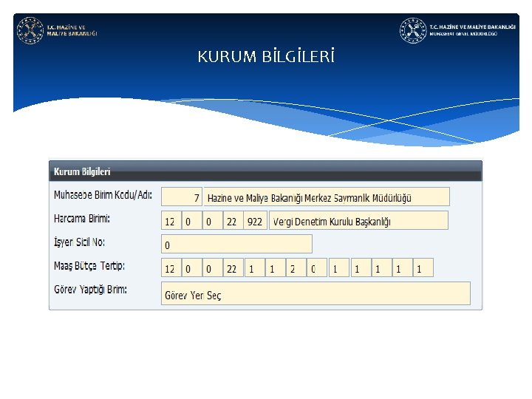The height and width of the screenshot is (399, 532).
Task: Click 'T.C. HAZİNE VE MALİYE BAKANLIĞI' text top-right
Action: [472, 27]
